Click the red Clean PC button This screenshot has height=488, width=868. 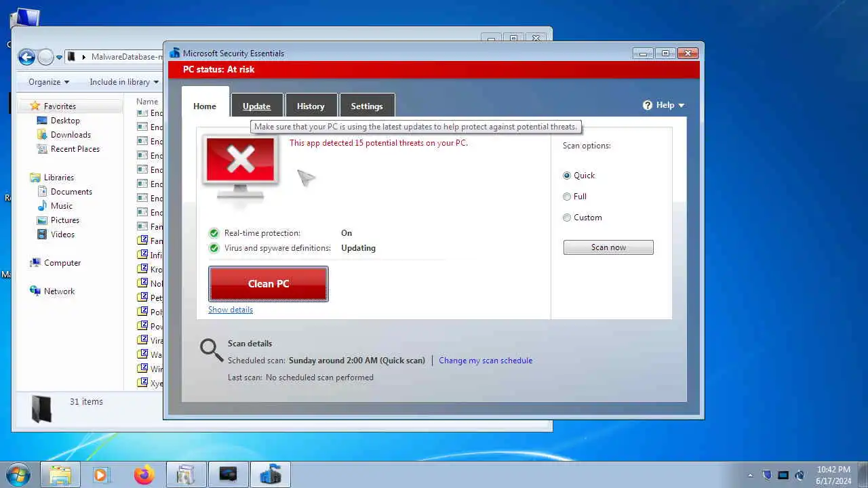(x=269, y=283)
